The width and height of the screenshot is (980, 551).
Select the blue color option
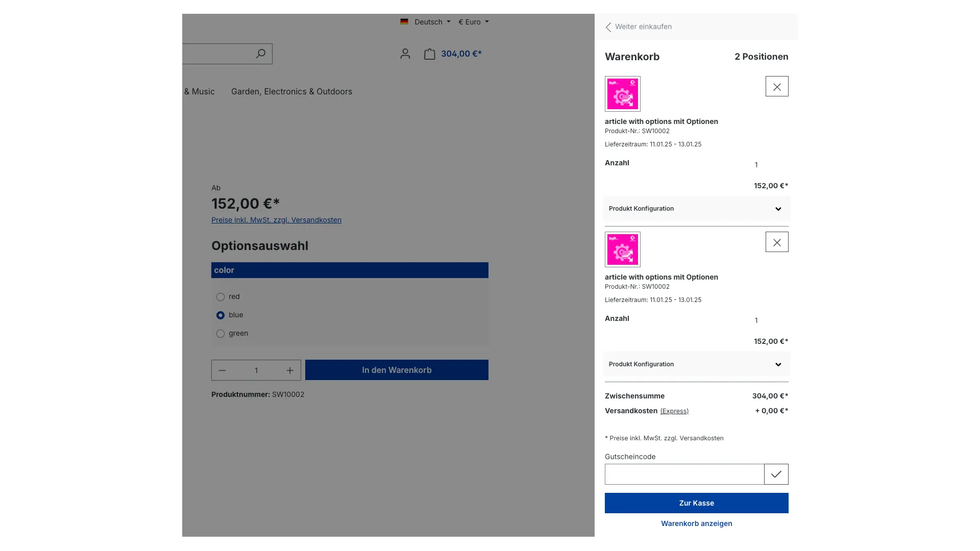tap(220, 315)
